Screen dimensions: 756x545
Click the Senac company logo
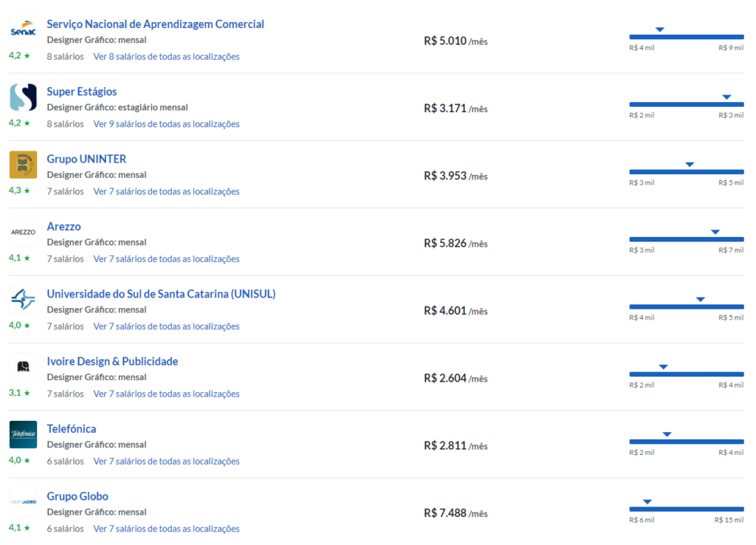(23, 30)
